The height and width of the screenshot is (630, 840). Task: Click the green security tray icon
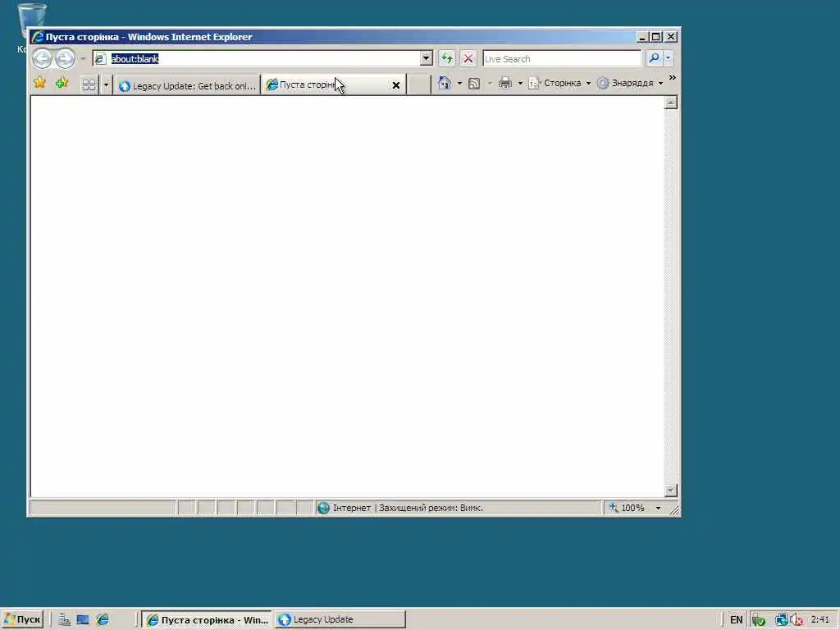[758, 620]
